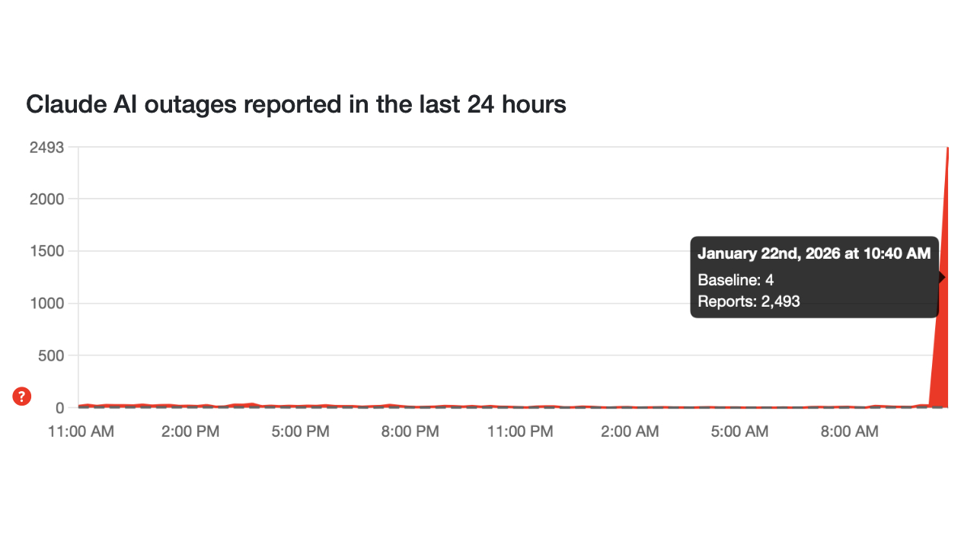Click the red question mark help icon
980x551 pixels.
tap(22, 396)
